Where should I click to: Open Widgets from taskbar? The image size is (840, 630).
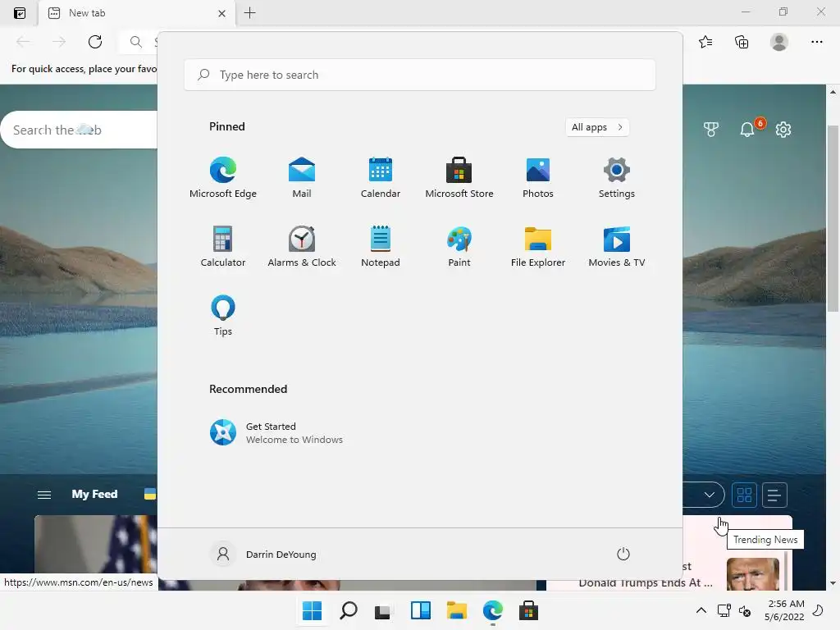click(x=421, y=610)
